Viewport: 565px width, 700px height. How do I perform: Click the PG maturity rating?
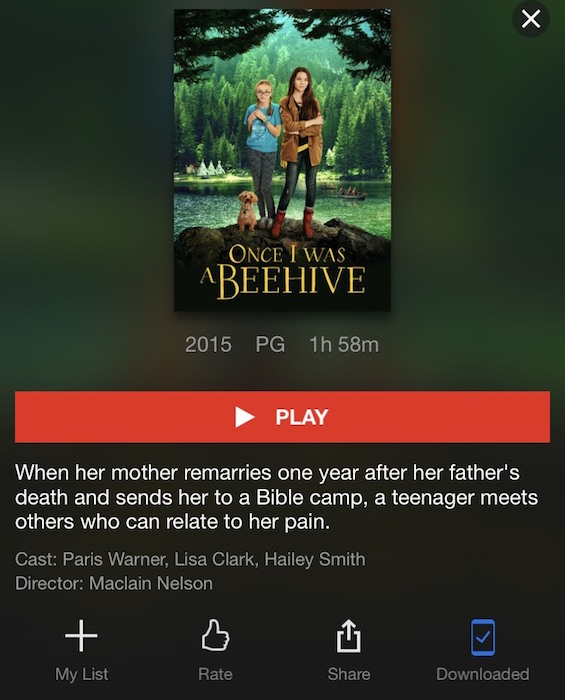tap(270, 344)
